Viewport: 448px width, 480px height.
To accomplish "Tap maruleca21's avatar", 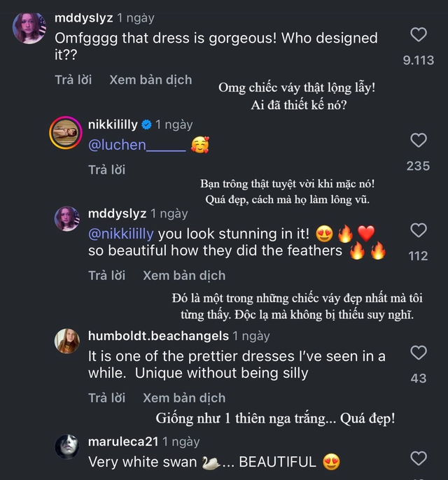I will tap(66, 446).
